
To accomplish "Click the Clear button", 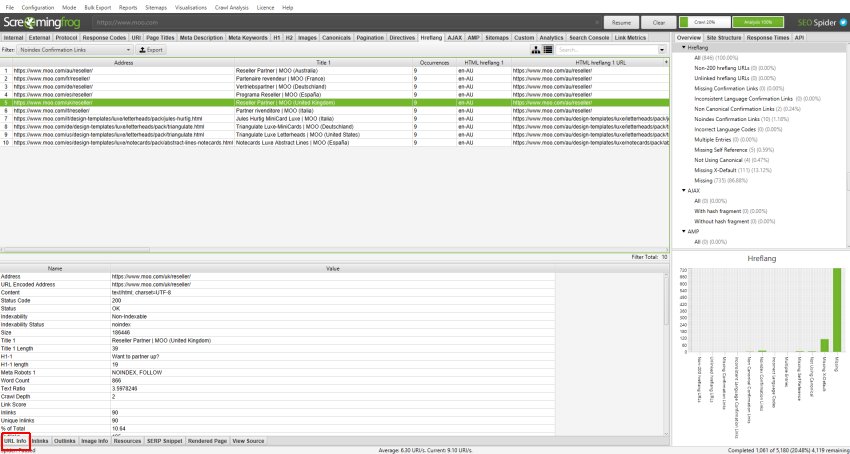I will tap(659, 23).
